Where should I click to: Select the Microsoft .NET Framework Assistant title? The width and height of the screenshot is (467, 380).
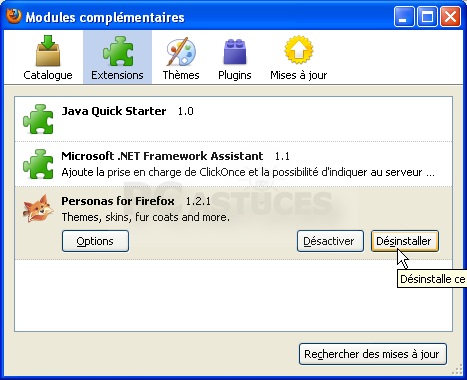162,156
